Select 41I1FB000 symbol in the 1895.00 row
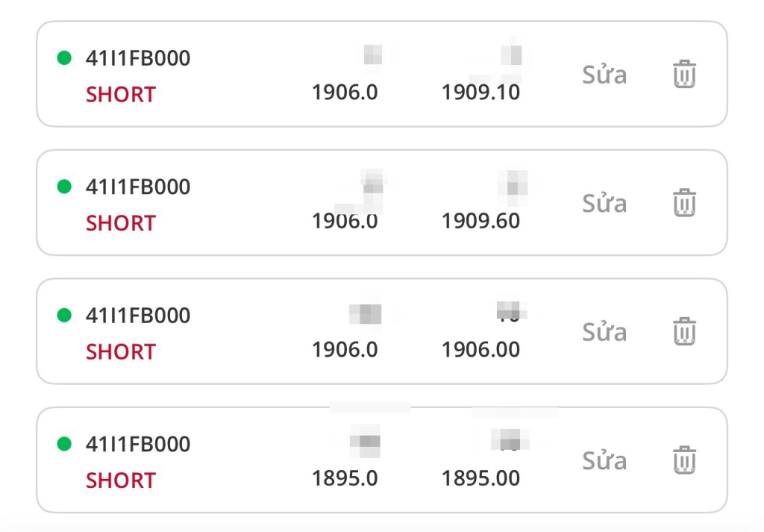 [x=138, y=444]
